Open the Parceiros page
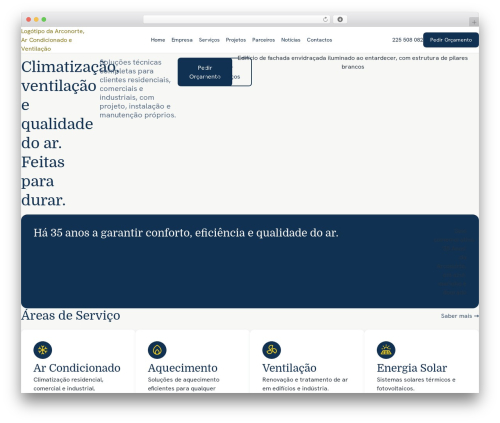 pos(263,40)
